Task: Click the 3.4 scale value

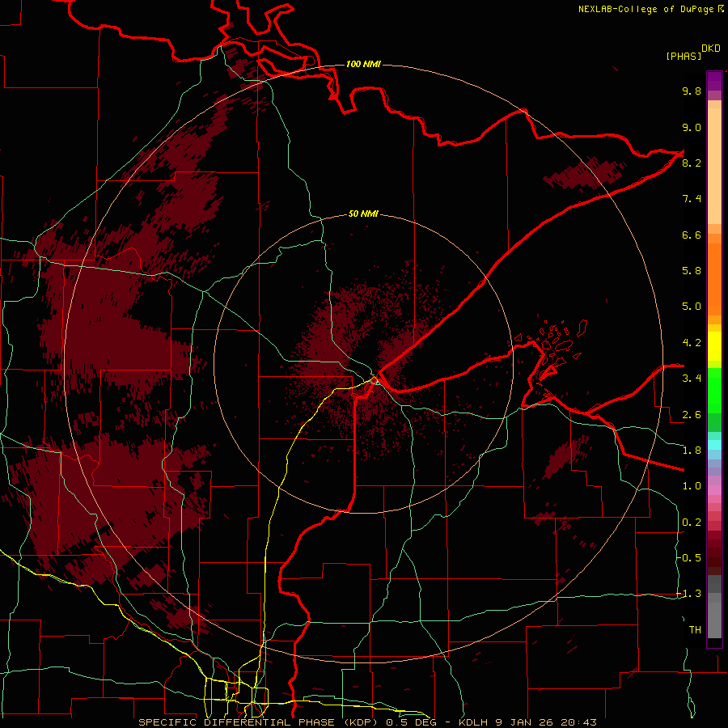Action: click(x=692, y=379)
